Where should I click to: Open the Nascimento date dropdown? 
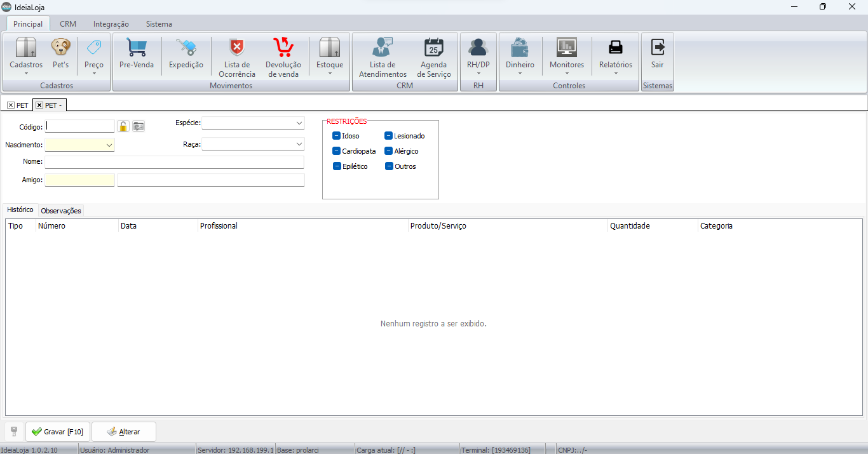click(x=109, y=145)
